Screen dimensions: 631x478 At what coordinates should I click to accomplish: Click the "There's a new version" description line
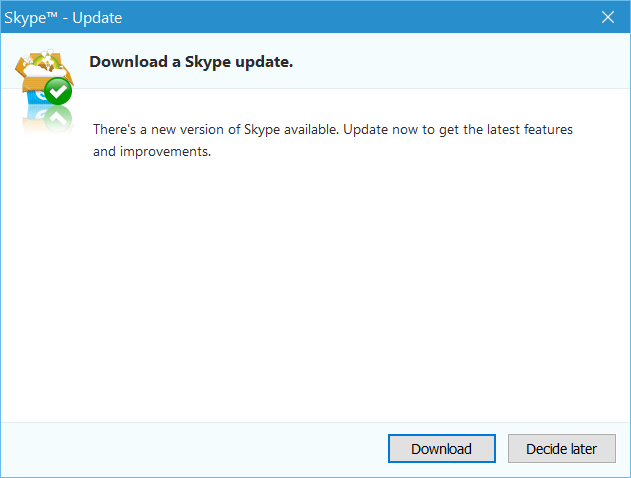tap(332, 131)
